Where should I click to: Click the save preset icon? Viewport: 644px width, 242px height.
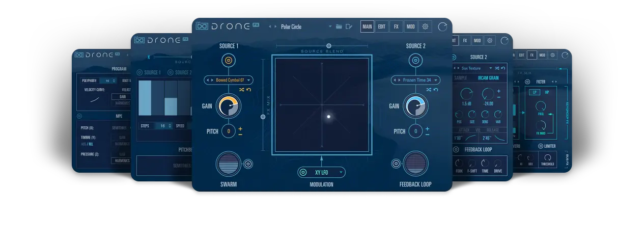[349, 26]
